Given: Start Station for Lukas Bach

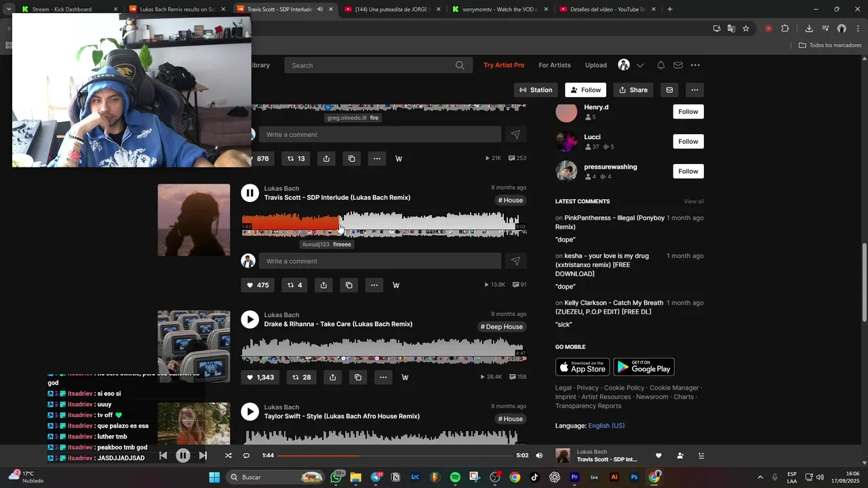Looking at the screenshot, I should tap(536, 90).
